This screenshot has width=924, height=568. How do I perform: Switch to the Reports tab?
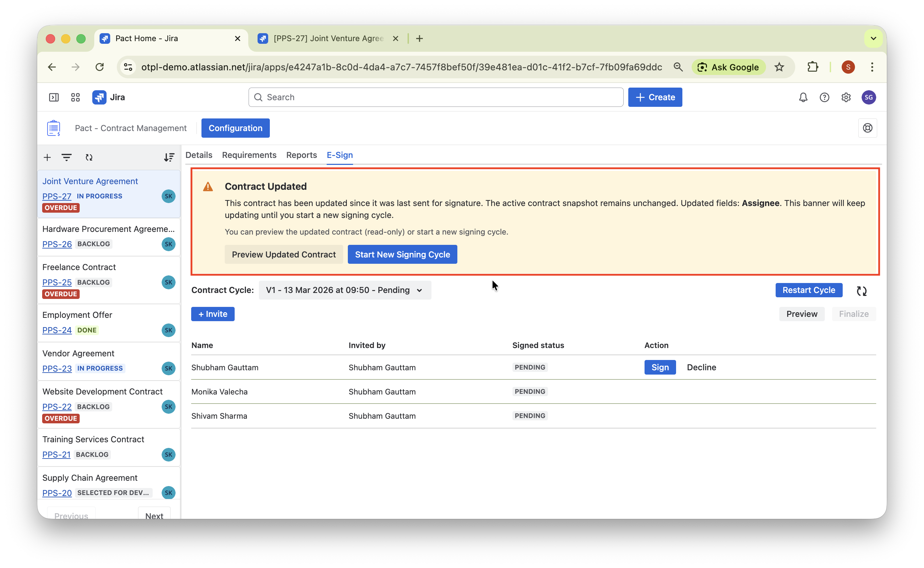point(301,155)
